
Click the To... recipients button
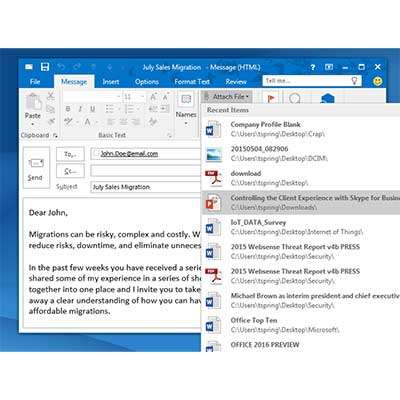(70, 154)
